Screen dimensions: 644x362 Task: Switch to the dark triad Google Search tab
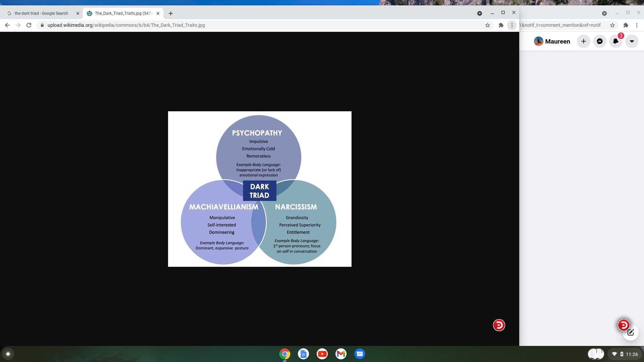(x=41, y=13)
